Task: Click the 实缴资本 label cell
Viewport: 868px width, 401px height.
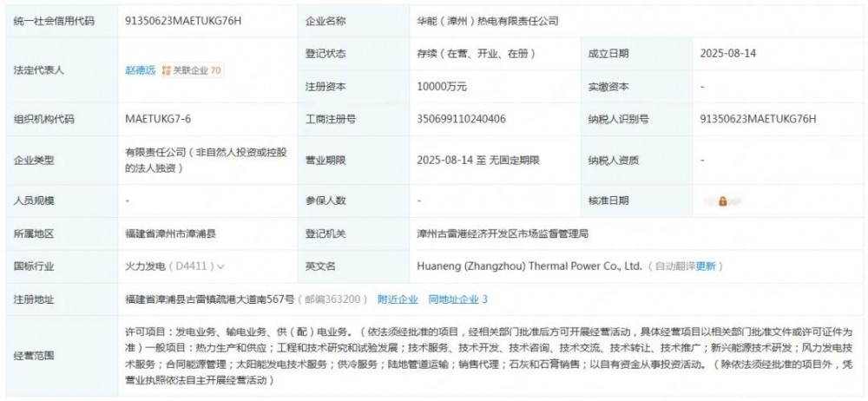Action: click(x=636, y=87)
